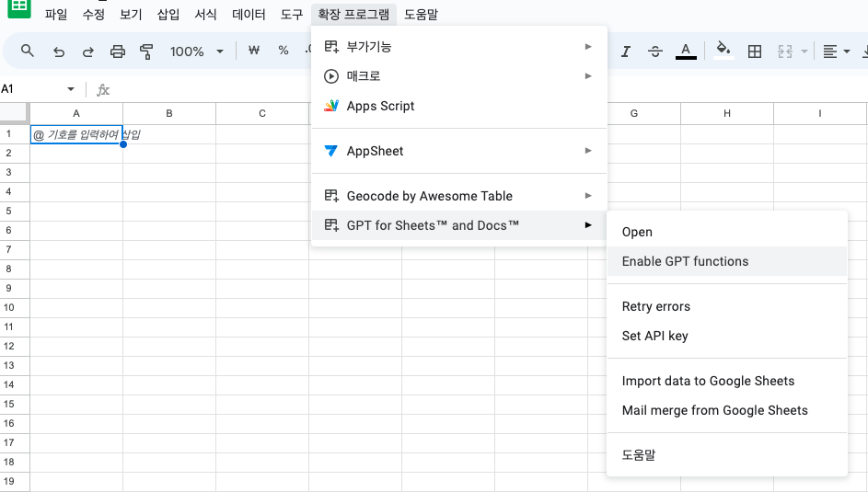Open the 도구 menu

pos(292,15)
